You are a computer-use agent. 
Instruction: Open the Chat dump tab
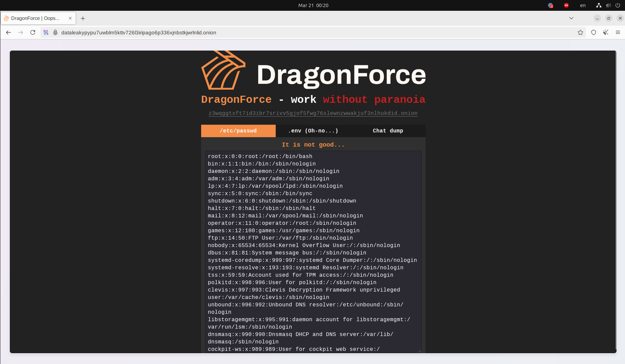point(388,131)
